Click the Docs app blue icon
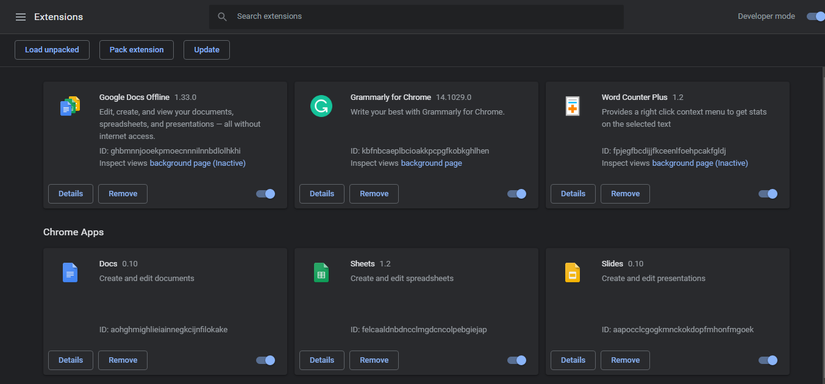The width and height of the screenshot is (825, 384). tap(70, 272)
